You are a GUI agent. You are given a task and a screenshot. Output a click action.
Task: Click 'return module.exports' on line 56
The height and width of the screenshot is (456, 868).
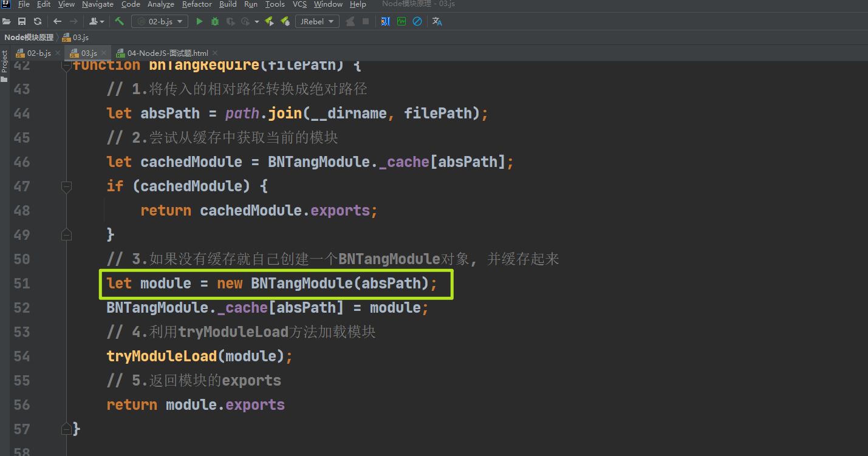click(x=196, y=405)
